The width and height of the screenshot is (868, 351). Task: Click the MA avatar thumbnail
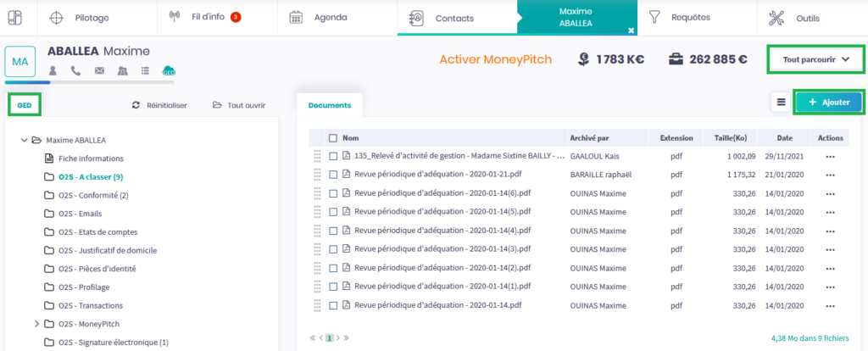(x=20, y=62)
